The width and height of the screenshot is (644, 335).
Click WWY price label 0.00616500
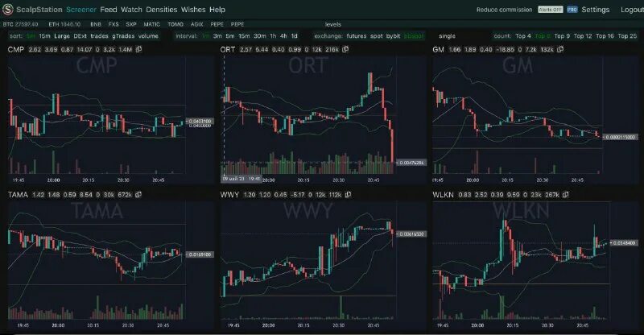[x=411, y=234]
